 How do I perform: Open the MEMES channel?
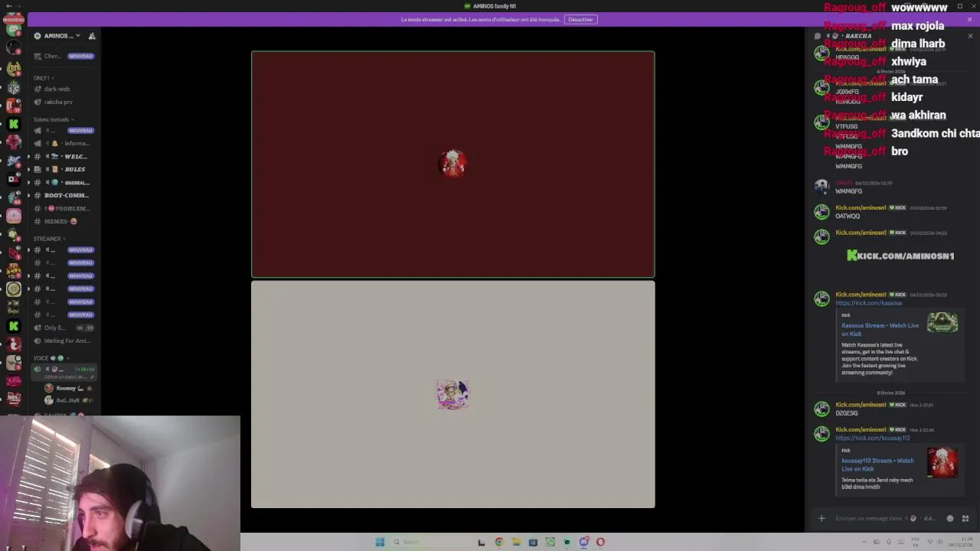(x=65, y=221)
